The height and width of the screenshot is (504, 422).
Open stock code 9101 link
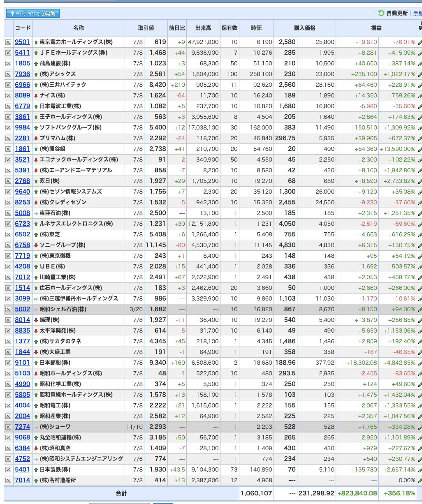pyautogui.click(x=22, y=363)
